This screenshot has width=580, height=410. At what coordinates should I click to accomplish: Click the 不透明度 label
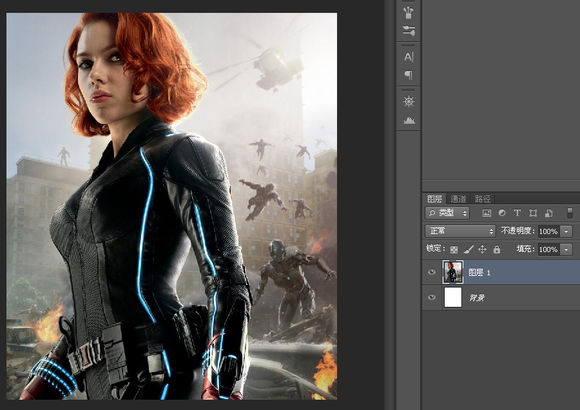(x=517, y=231)
